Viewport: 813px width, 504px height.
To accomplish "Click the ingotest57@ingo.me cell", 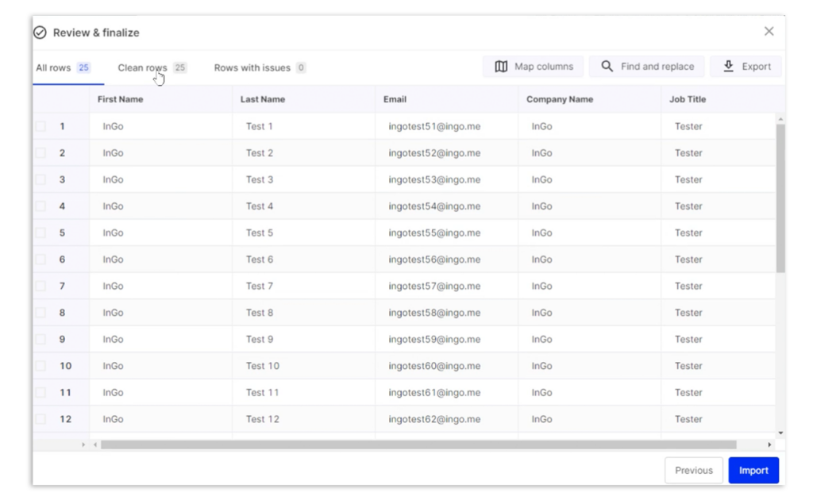I will pos(446,286).
